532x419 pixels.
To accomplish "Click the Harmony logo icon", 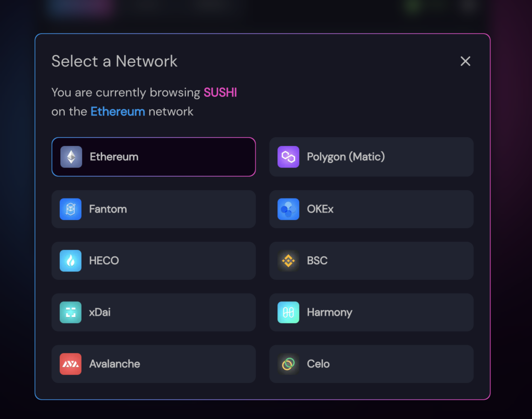I will 288,312.
